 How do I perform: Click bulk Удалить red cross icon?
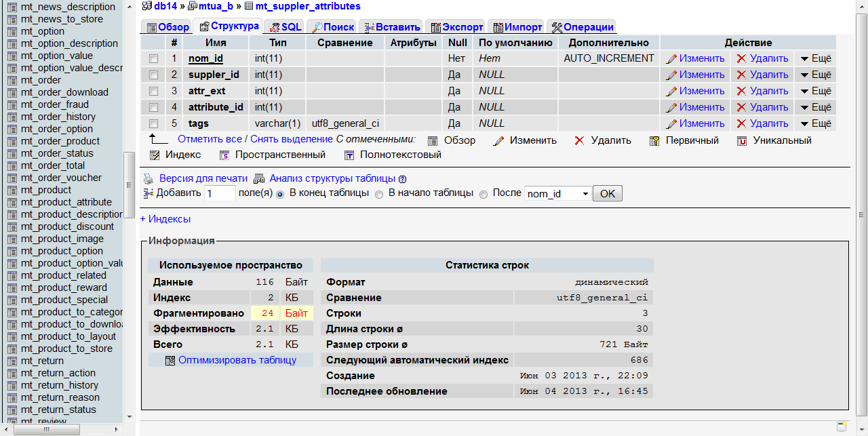coord(579,140)
